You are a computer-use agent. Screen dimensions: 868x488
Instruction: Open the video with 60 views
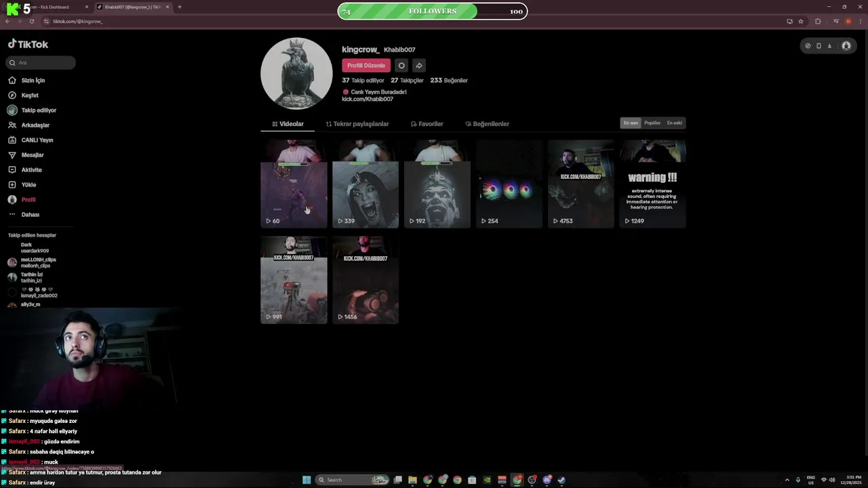(x=294, y=184)
